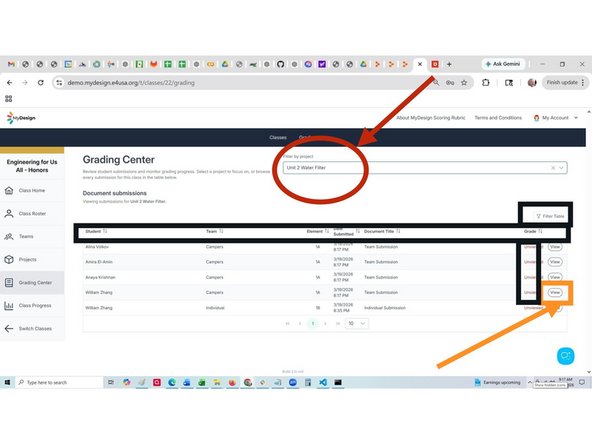This screenshot has height=444, width=592.
Task: Open Microsoft Edge from taskbar
Action: (x=172, y=382)
